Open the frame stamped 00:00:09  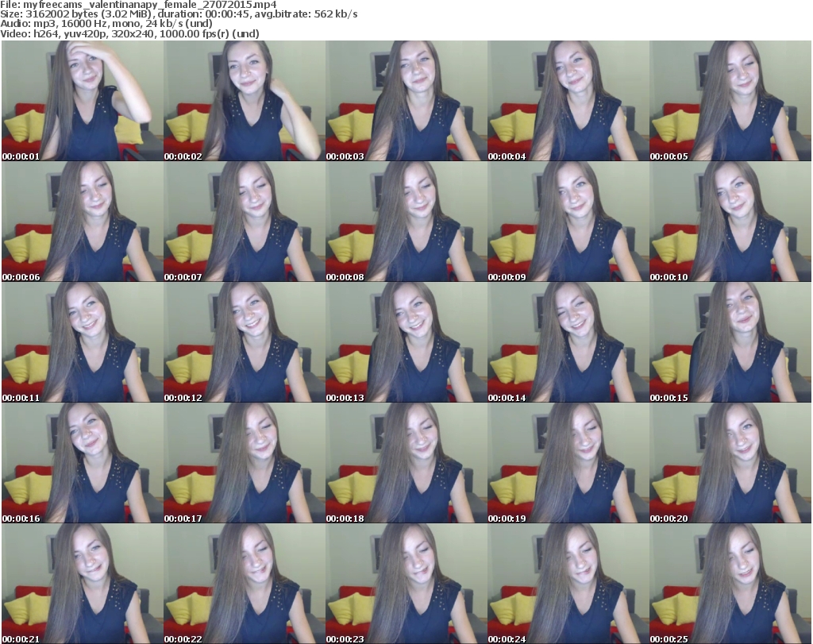click(x=568, y=222)
